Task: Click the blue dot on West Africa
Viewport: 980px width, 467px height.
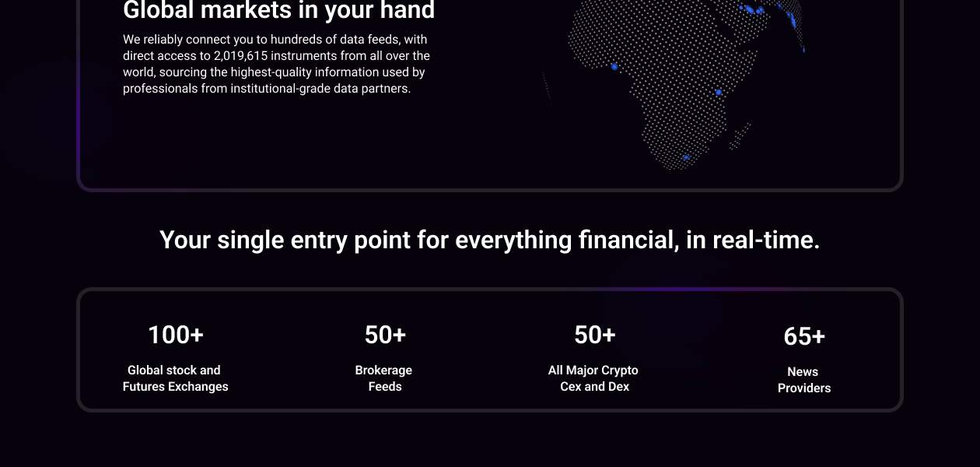Action: [x=614, y=67]
